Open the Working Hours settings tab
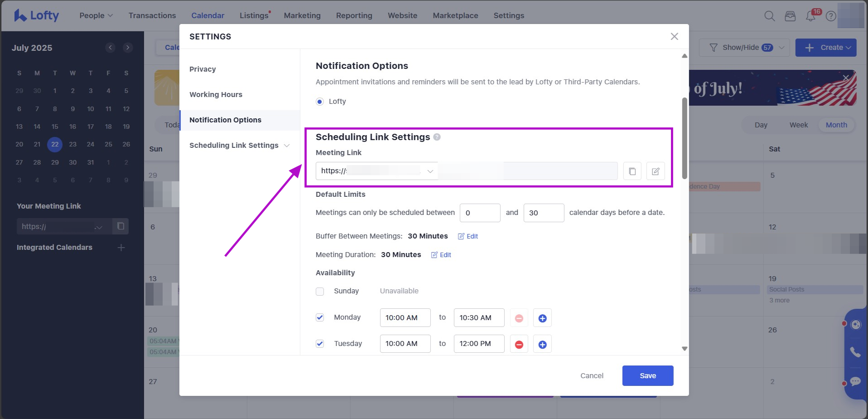The image size is (868, 419). (216, 94)
